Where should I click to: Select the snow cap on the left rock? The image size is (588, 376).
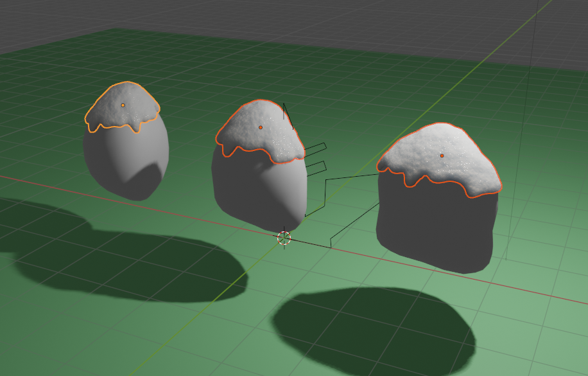122,107
